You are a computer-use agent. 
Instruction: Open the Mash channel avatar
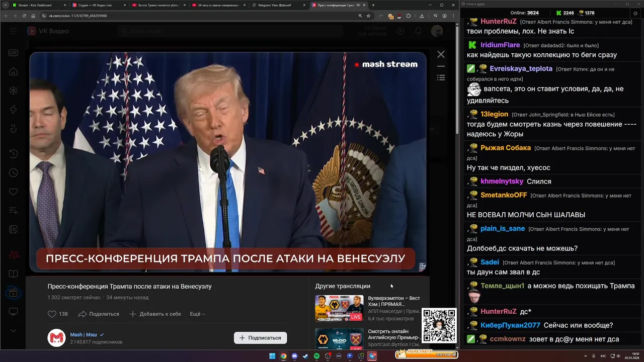click(x=56, y=338)
